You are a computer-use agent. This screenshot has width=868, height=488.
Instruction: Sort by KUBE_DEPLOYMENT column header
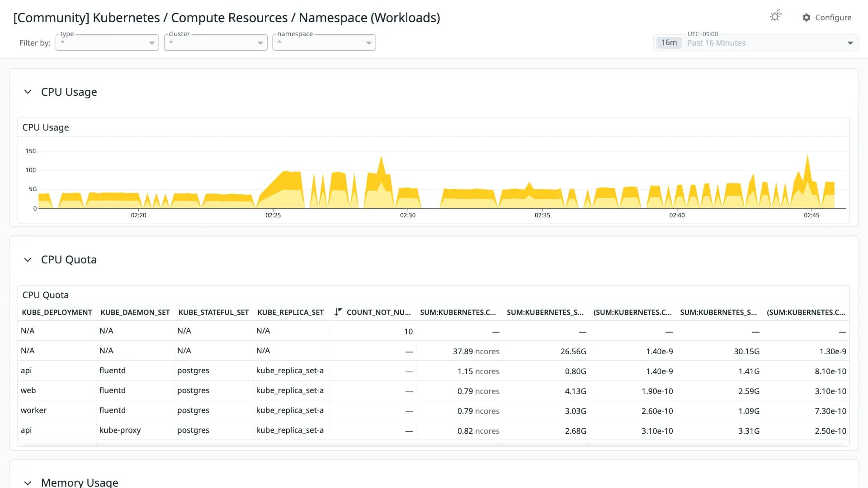(x=57, y=312)
